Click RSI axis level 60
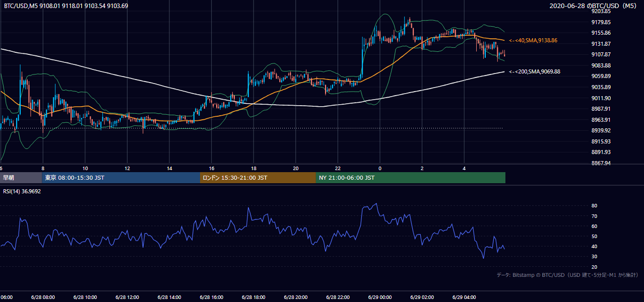 point(595,226)
